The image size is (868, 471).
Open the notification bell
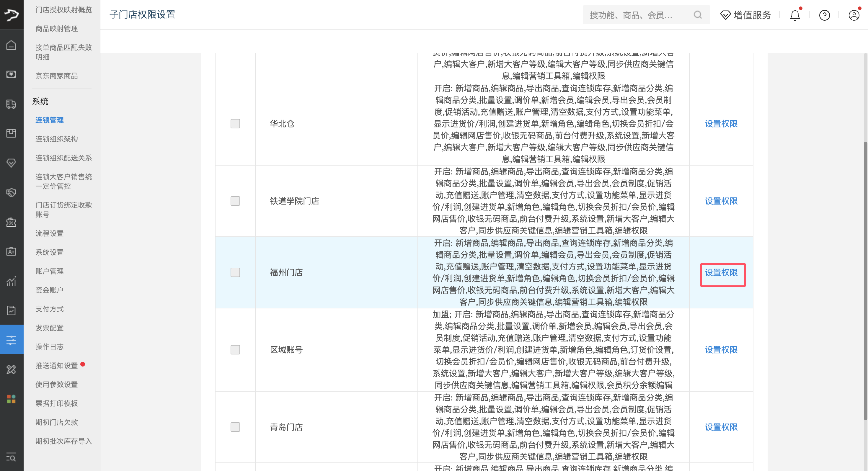[795, 16]
